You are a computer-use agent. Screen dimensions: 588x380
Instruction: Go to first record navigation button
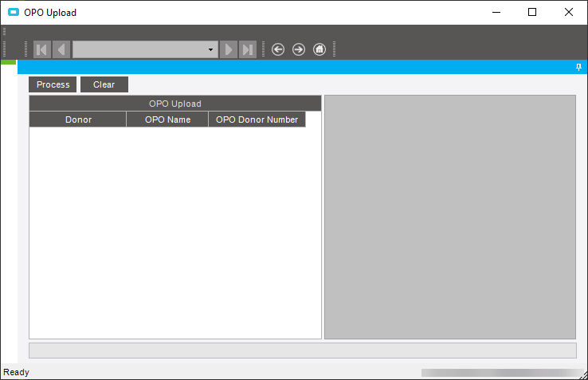pos(42,49)
